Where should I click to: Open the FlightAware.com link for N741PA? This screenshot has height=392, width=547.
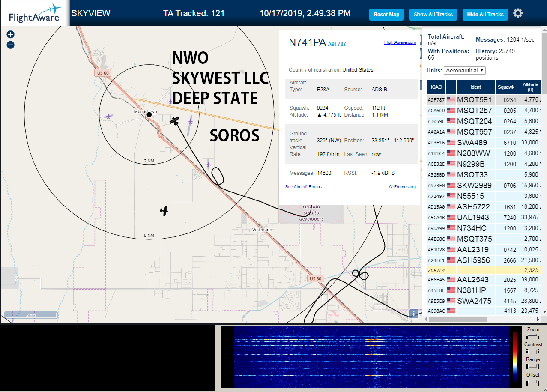coord(400,42)
